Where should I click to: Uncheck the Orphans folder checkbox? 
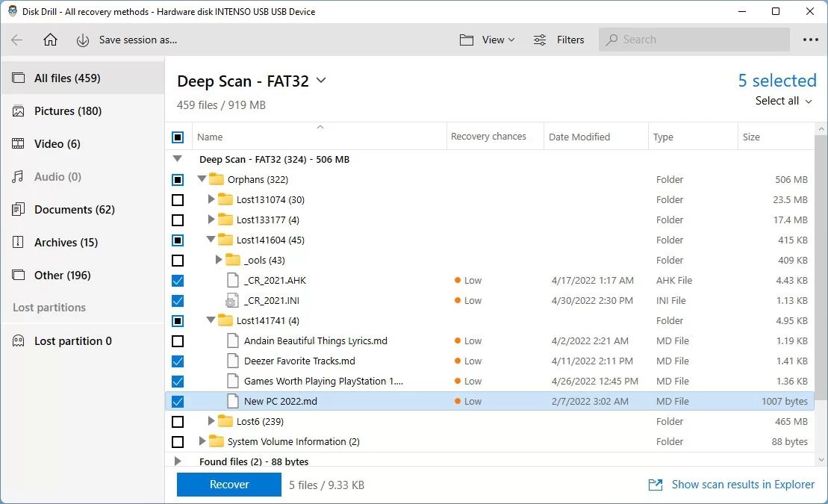pos(177,179)
